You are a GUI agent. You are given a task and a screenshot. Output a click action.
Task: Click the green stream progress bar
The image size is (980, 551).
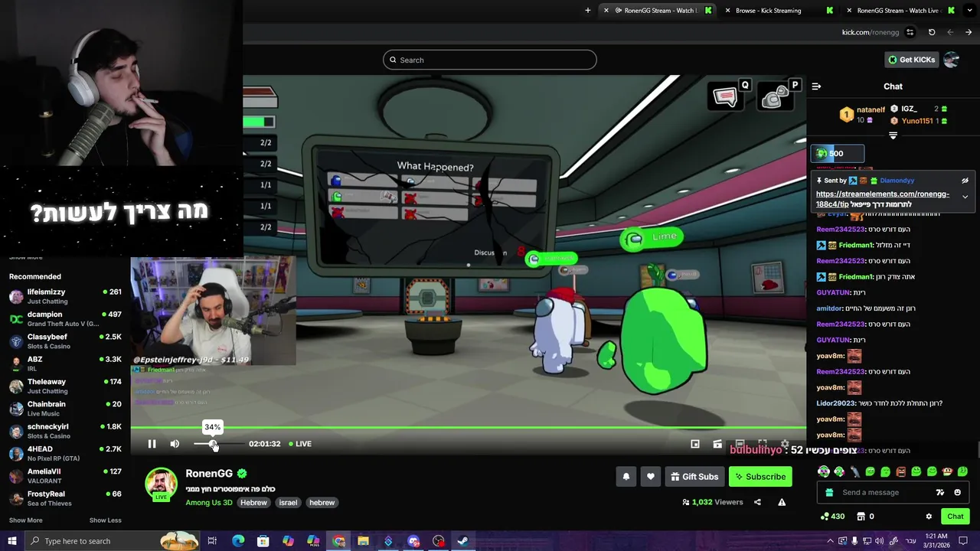pos(468,428)
